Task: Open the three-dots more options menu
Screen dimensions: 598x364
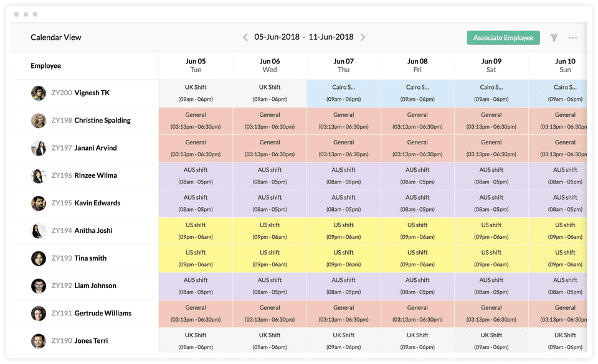Action: (x=572, y=38)
